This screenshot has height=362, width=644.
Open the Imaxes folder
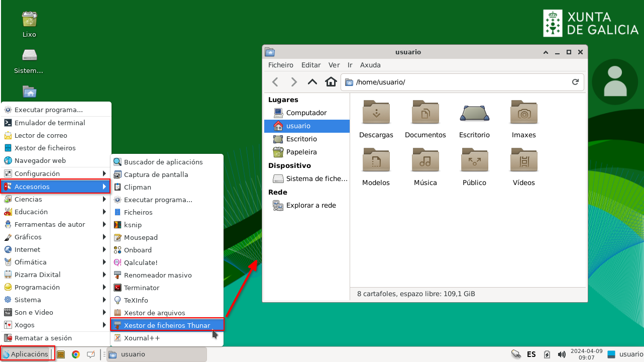tap(523, 112)
